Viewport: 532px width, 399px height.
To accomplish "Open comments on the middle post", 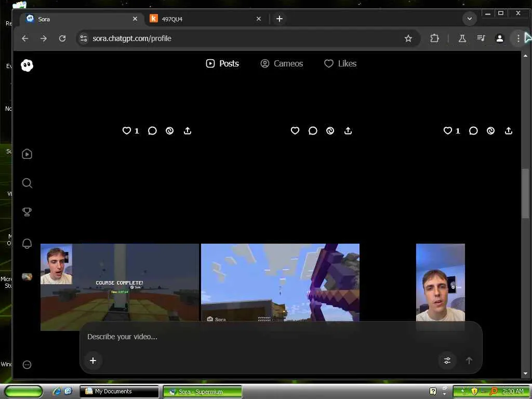I will (313, 130).
